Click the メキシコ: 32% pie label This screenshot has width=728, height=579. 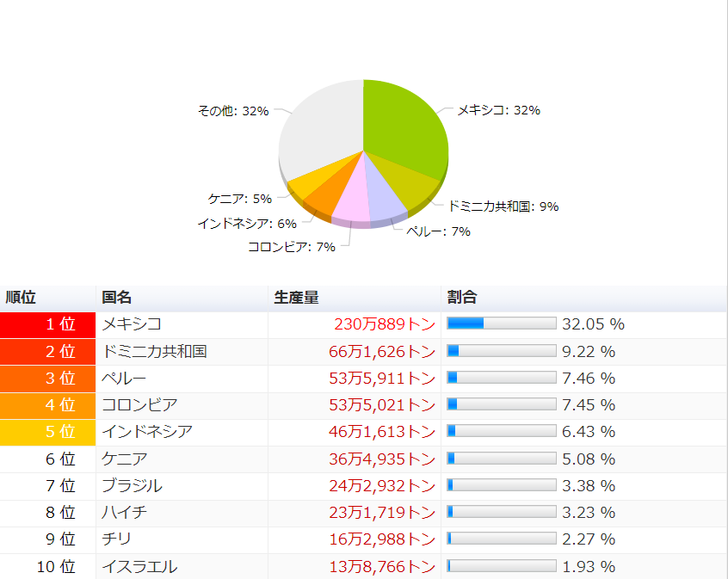tap(498, 110)
